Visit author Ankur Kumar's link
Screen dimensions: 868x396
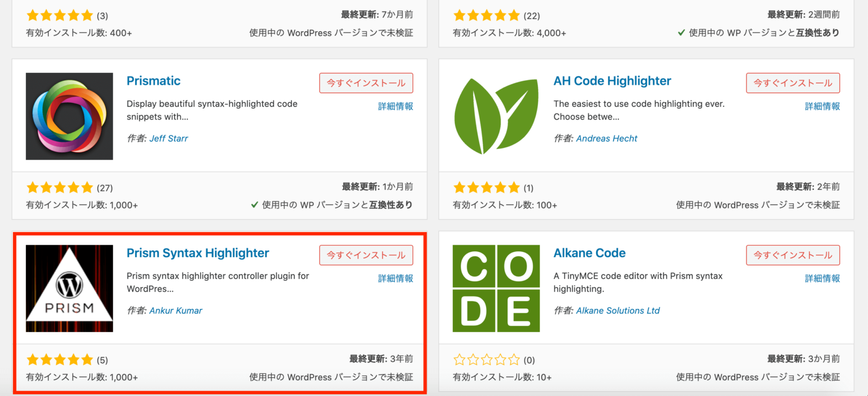pos(176,311)
